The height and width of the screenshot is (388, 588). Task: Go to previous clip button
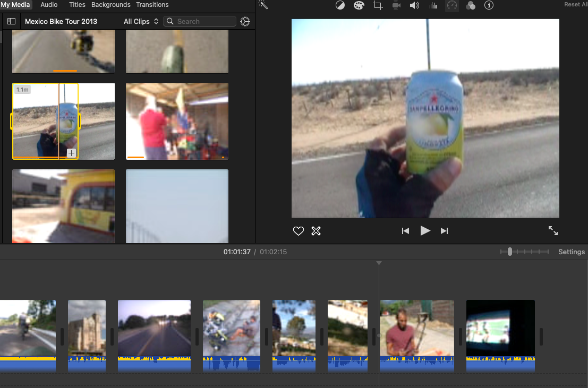(405, 231)
